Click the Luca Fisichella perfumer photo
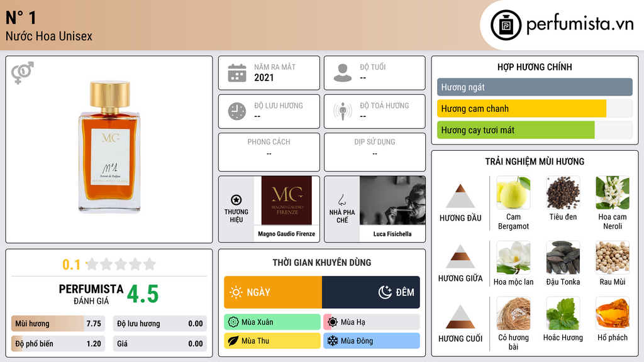Viewport: 644px width, 362px height. (x=392, y=200)
